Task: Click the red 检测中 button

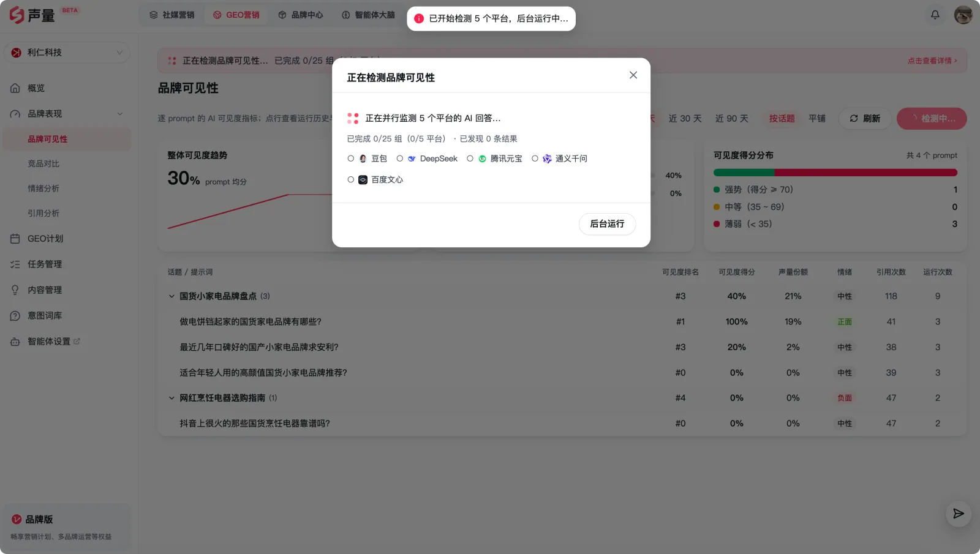Action: tap(932, 119)
